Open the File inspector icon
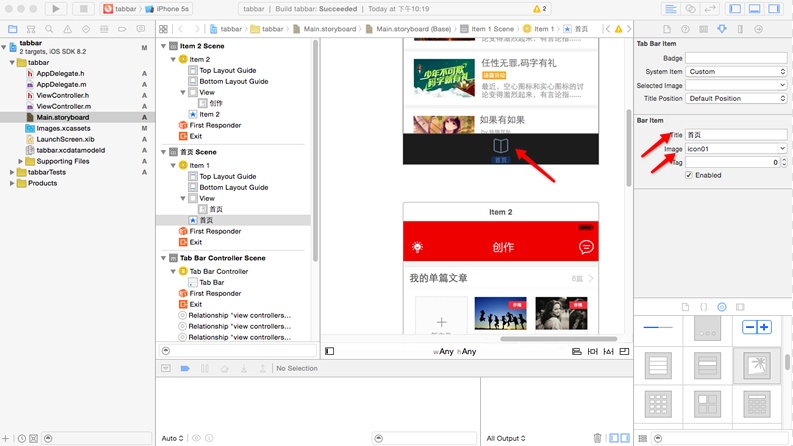 667,29
